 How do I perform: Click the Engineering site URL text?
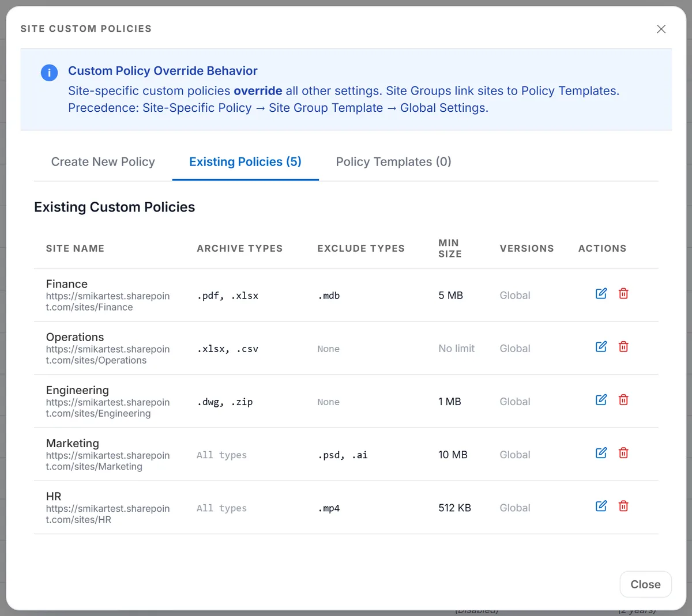click(x=108, y=407)
